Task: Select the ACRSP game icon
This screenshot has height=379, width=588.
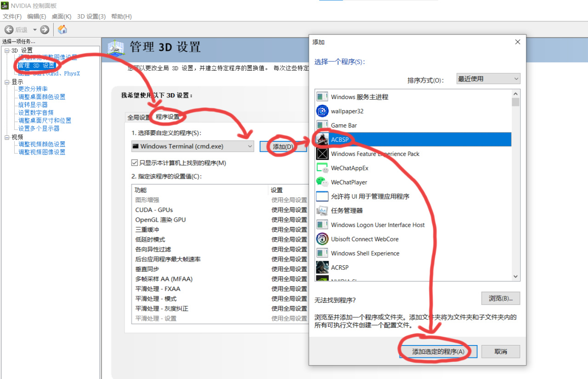Action: (322, 268)
